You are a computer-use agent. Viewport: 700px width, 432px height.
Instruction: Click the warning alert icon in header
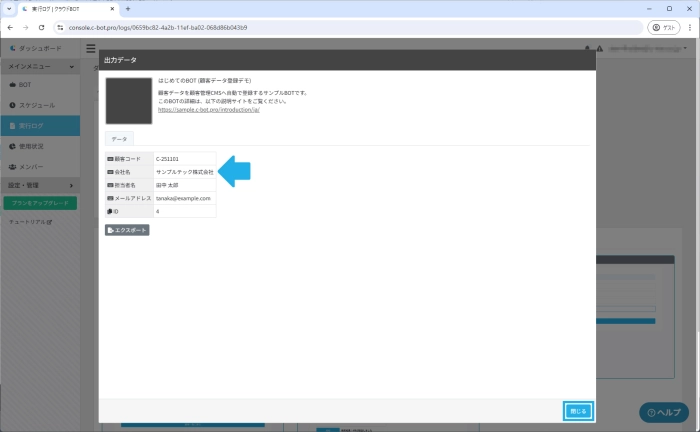(599, 48)
